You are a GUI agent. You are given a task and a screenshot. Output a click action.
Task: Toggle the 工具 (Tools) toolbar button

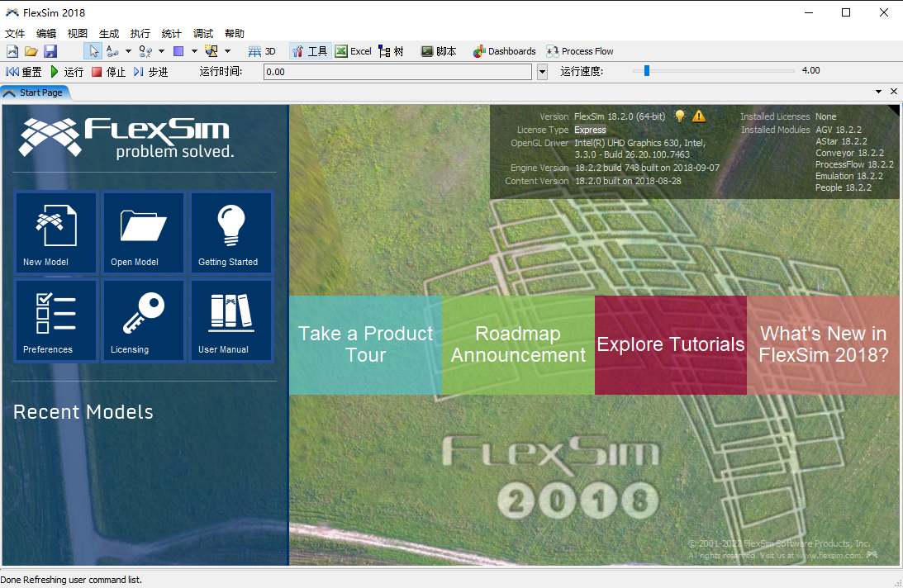click(x=309, y=50)
